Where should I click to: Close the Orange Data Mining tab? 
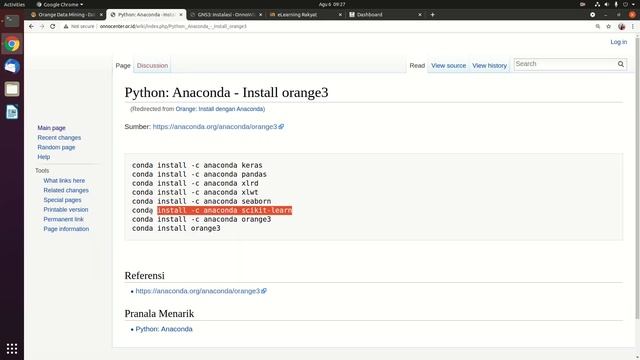tap(101, 14)
